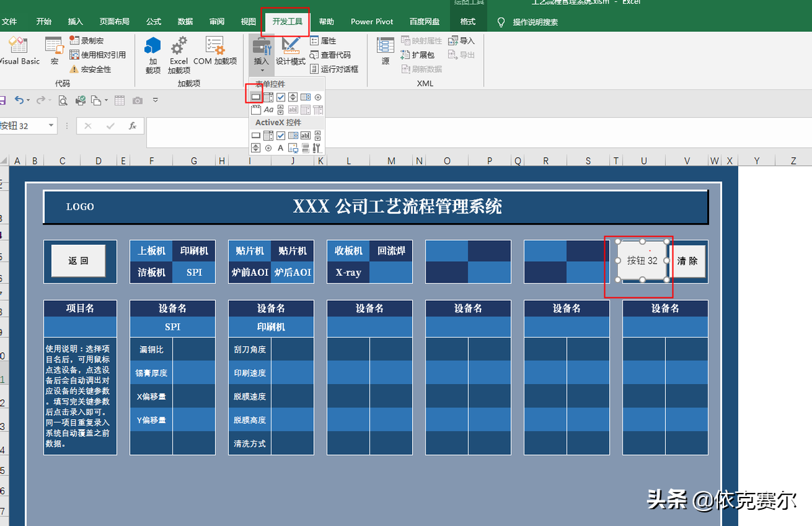Select ActiveX Combo Box icon
Image resolution: width=812 pixels, height=526 pixels.
tap(269, 135)
